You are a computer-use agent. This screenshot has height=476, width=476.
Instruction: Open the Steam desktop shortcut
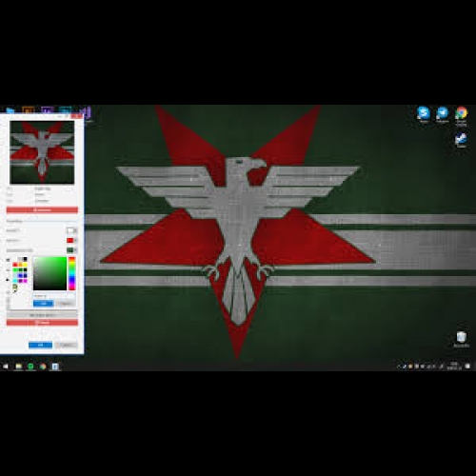[x=461, y=140]
